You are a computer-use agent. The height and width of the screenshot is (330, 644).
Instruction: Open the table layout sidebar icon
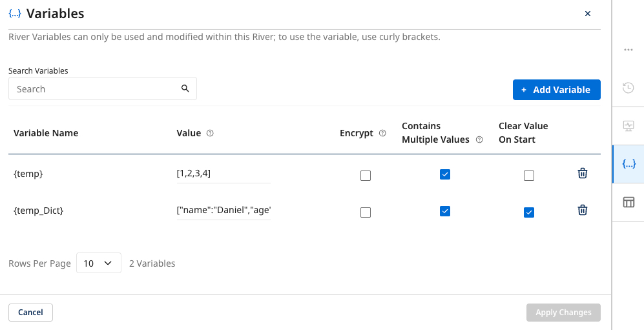628,202
